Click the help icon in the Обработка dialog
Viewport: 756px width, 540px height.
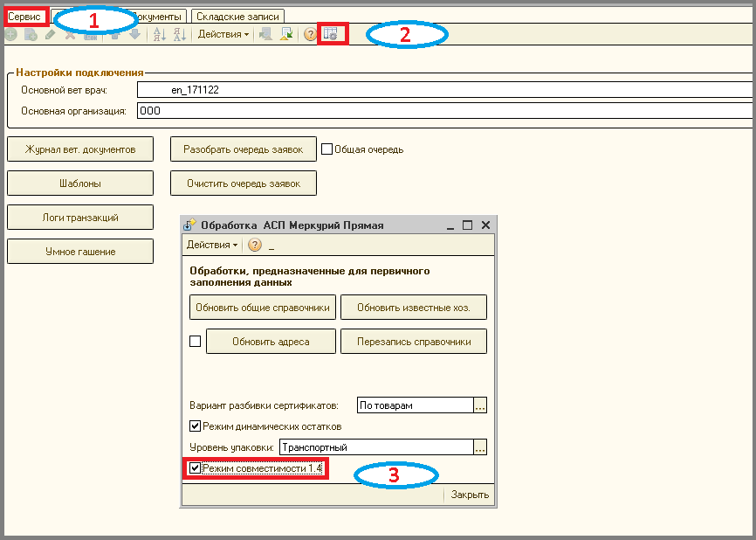(255, 245)
